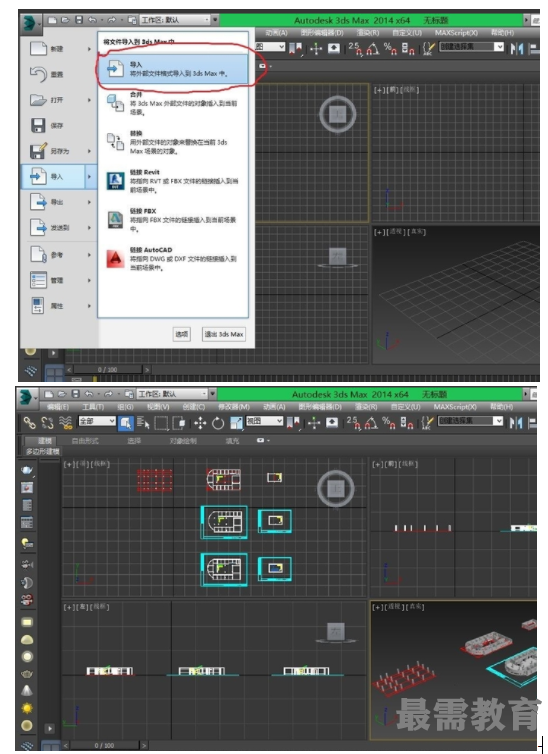This screenshot has height=754, width=548.
Task: Click Redo arrow in lower quick access bar
Action: tap(109, 394)
